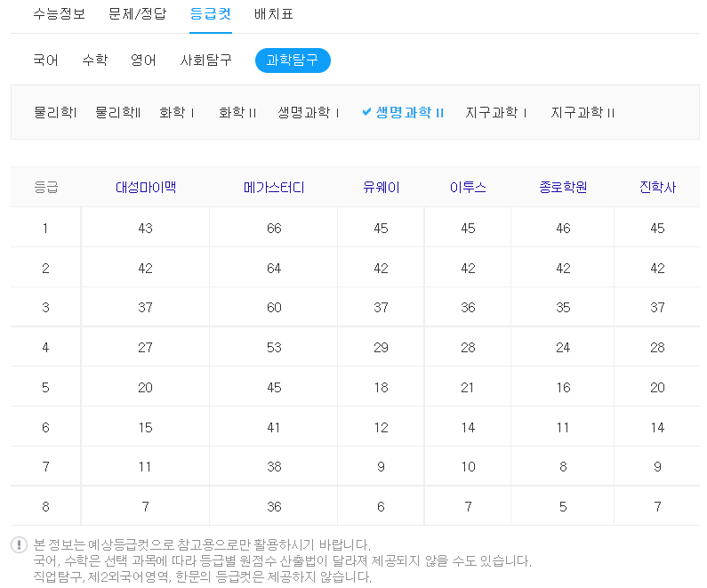The image size is (707, 588).
Task: Click 유웨이 grade 6 value 12
Action: [x=381, y=428]
